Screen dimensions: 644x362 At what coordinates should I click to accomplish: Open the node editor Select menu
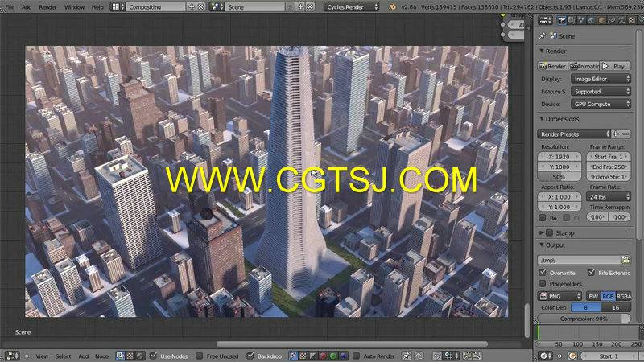point(64,356)
